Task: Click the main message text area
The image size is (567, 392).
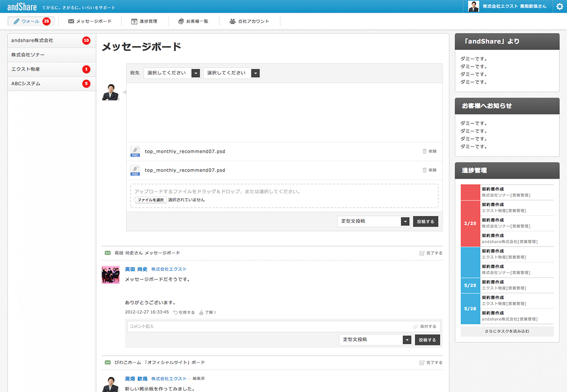Action: pos(284,112)
